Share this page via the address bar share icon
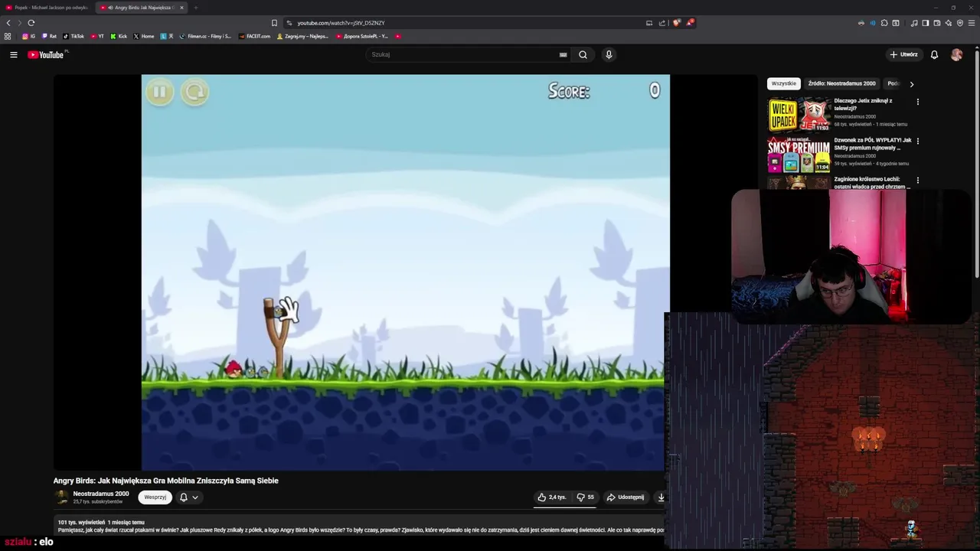This screenshot has width=980, height=551. 662,23
